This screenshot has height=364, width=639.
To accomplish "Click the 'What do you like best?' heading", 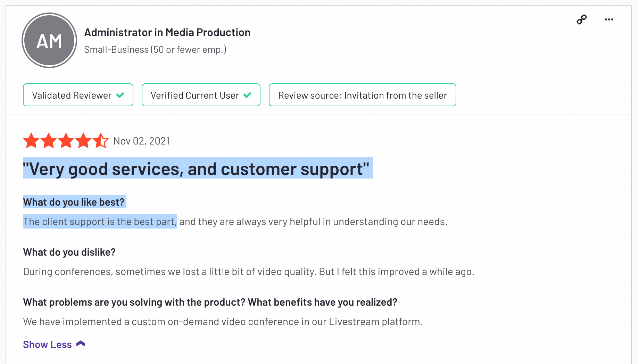I will point(74,202).
